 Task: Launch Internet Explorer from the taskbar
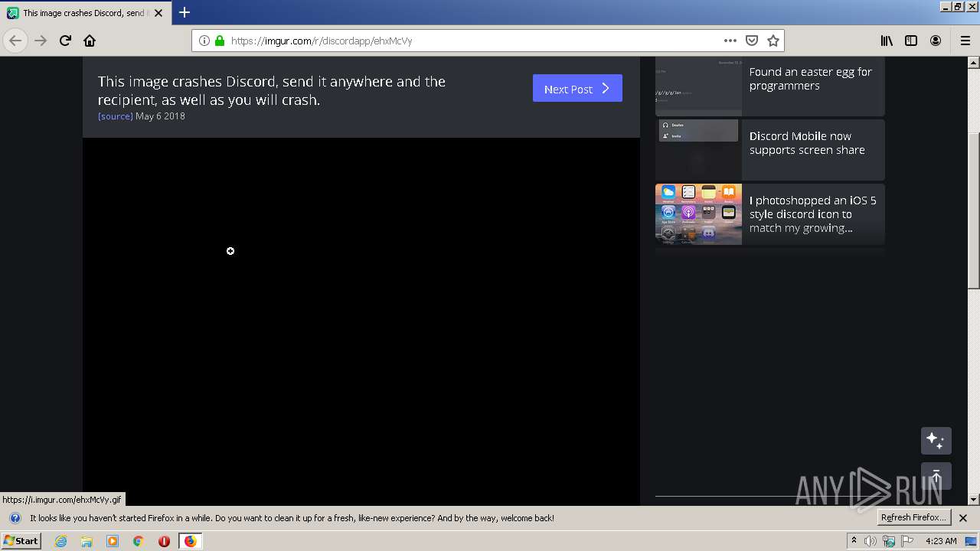[60, 541]
